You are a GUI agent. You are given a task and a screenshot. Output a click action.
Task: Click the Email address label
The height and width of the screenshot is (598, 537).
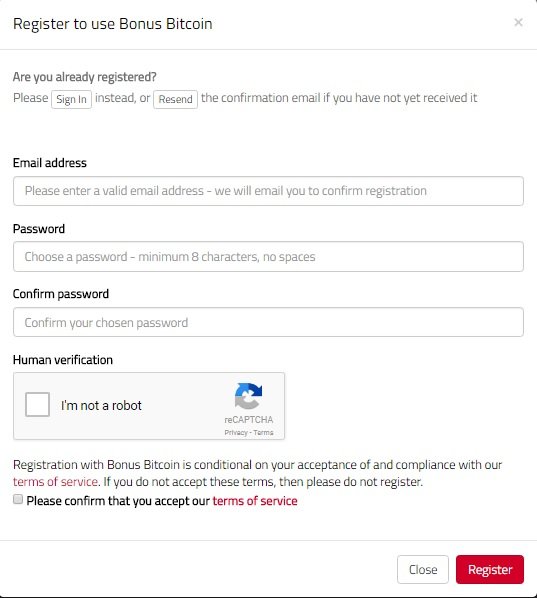[50, 163]
